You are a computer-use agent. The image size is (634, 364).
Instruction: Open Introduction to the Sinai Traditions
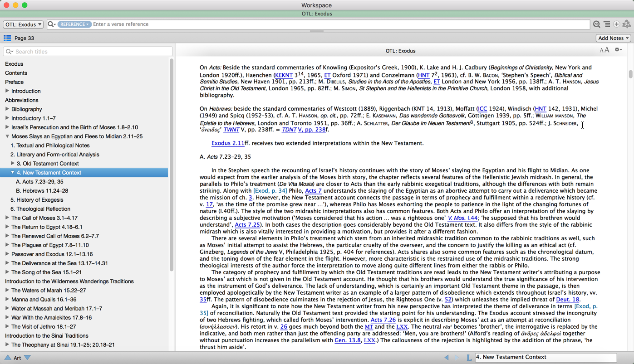(46, 336)
